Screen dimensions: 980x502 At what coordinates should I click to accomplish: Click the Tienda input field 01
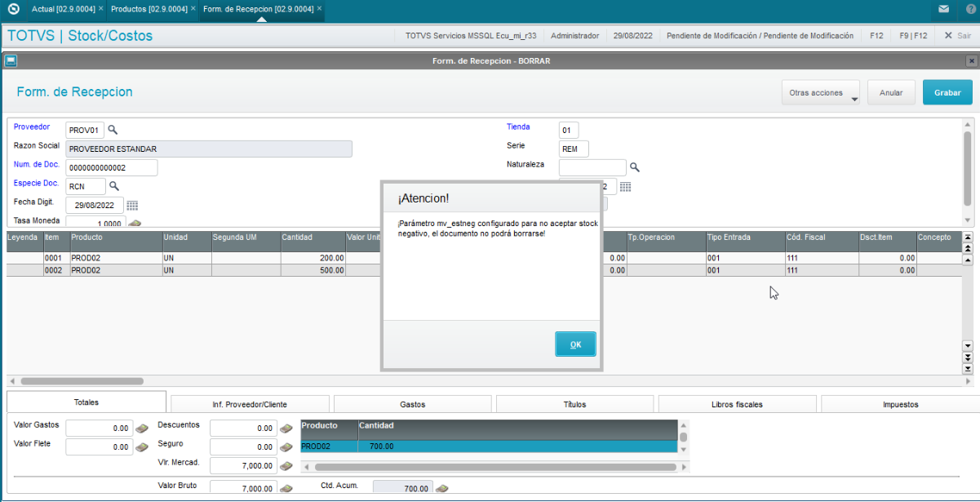(x=569, y=130)
